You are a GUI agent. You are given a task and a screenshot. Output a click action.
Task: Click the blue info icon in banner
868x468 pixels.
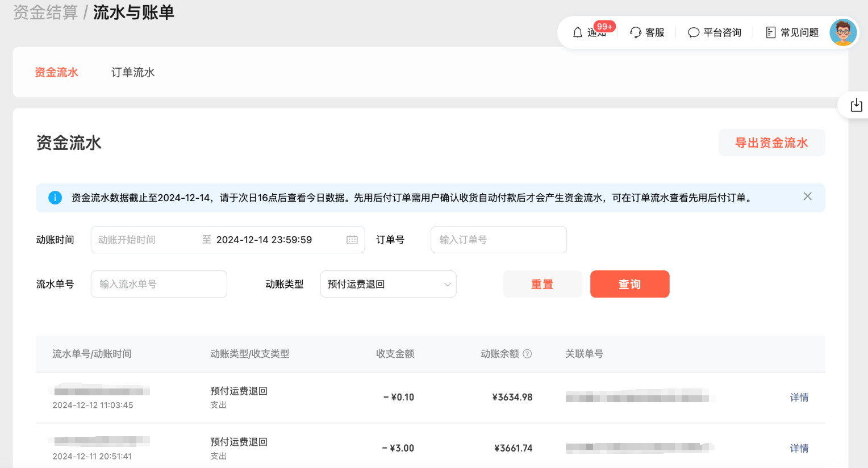55,198
